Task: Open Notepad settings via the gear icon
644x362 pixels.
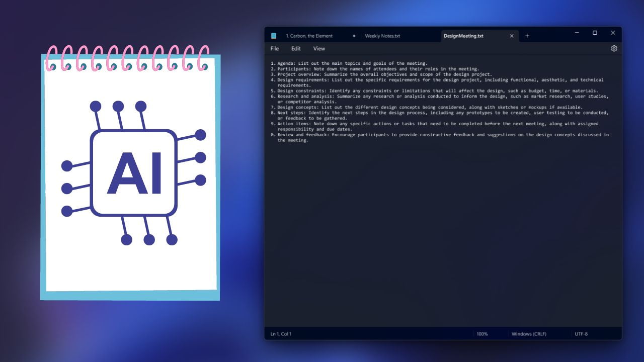Action: (x=614, y=48)
